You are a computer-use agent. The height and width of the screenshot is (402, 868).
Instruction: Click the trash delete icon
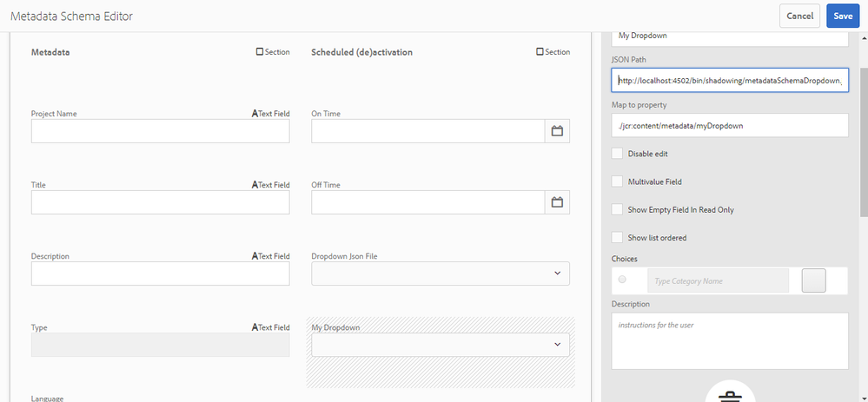point(730,394)
